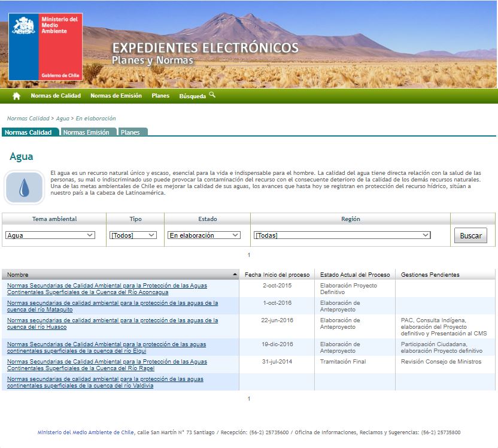Open the río Elqui norm link
Screen dimensions: 498x448
tap(107, 347)
